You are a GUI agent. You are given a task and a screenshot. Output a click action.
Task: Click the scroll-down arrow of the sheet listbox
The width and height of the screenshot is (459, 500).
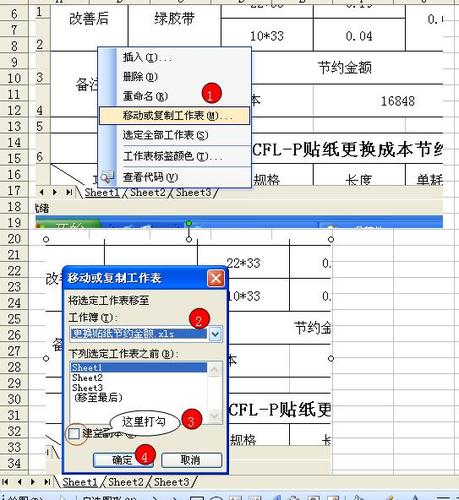tap(214, 415)
